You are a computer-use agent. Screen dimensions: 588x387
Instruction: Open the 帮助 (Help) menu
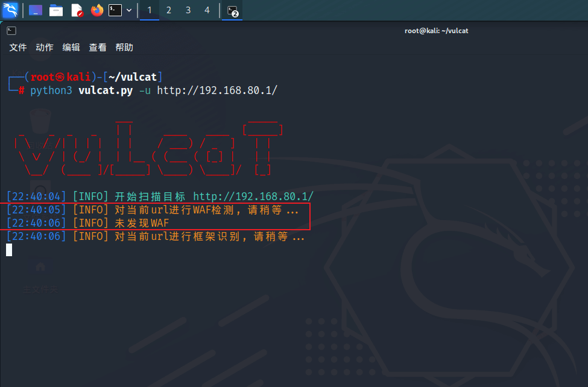tap(124, 48)
